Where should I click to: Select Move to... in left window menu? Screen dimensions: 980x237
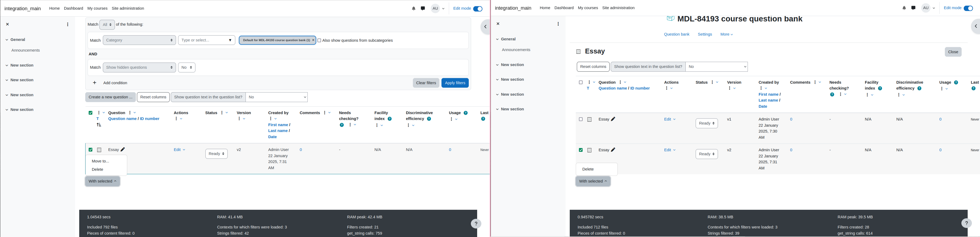click(x=100, y=161)
